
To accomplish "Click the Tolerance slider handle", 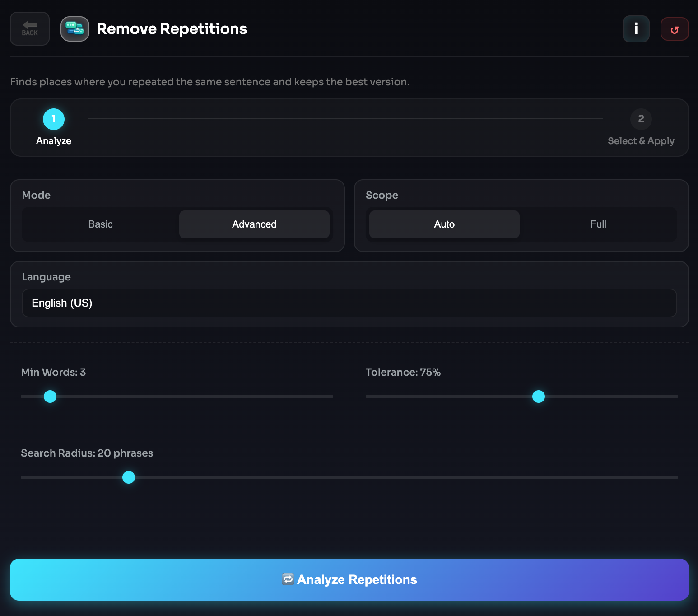I will click(539, 397).
